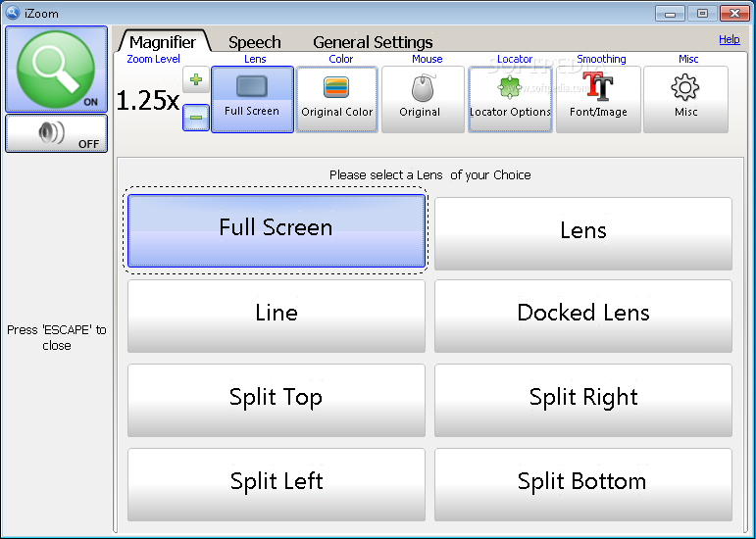The image size is (756, 539).
Task: Switch to the Speech tab
Action: click(255, 42)
